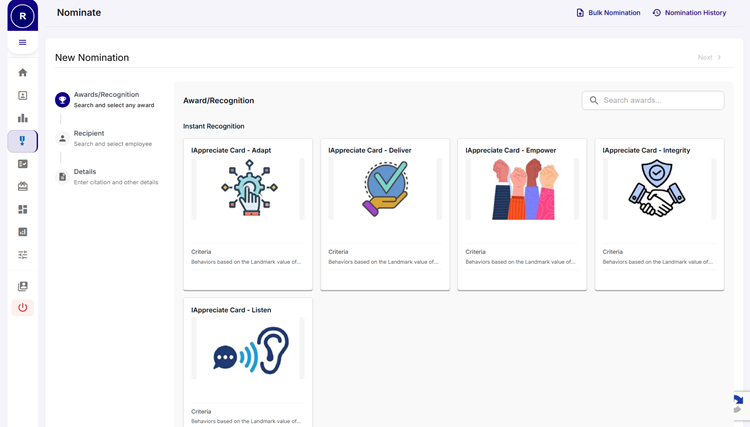Click 'Enter citation and other details' text
The height and width of the screenshot is (427, 750).
116,182
